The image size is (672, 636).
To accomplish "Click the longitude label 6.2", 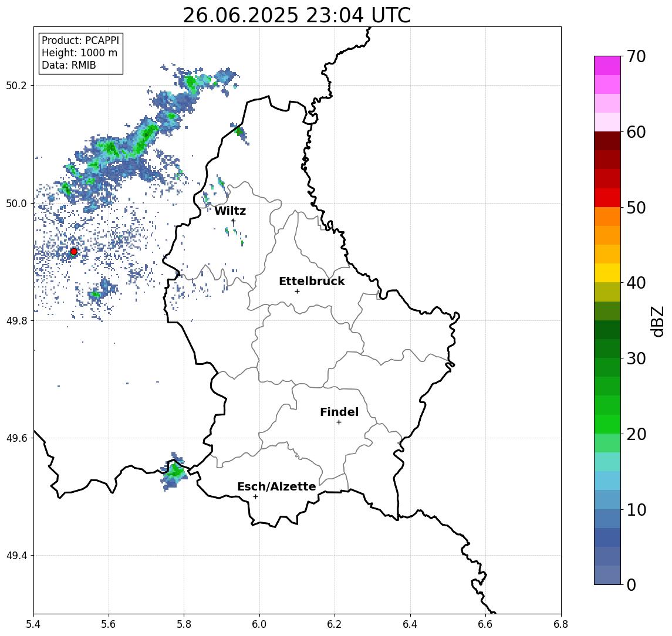I will pos(335,624).
